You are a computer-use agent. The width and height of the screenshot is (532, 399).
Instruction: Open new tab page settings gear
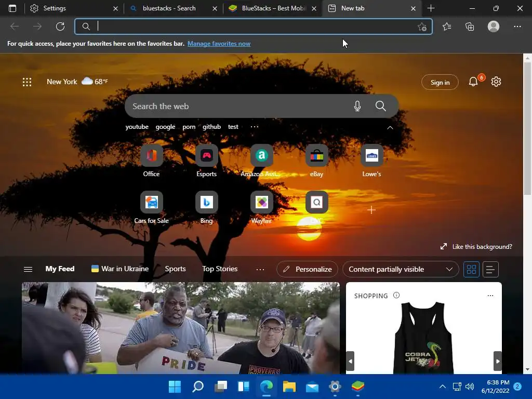[496, 82]
